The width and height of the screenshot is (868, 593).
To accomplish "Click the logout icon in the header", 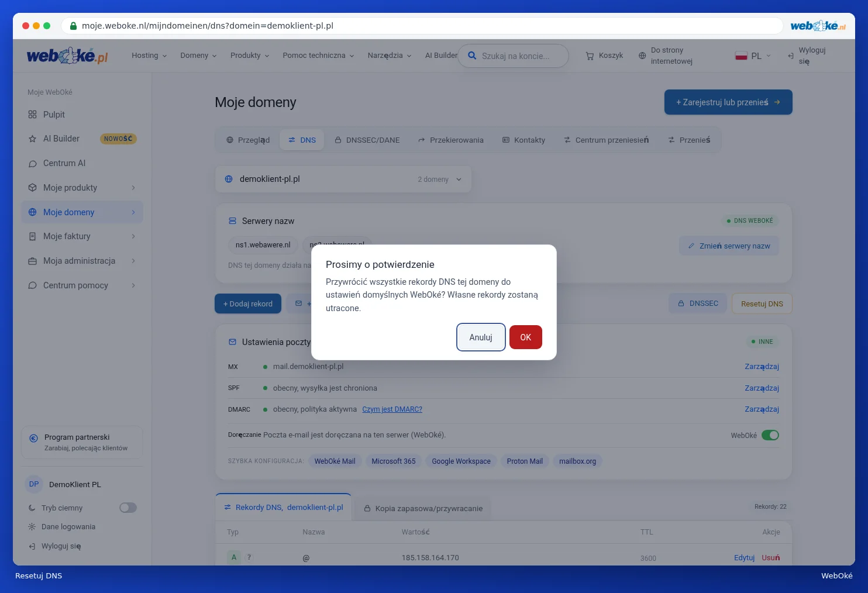I will (791, 56).
